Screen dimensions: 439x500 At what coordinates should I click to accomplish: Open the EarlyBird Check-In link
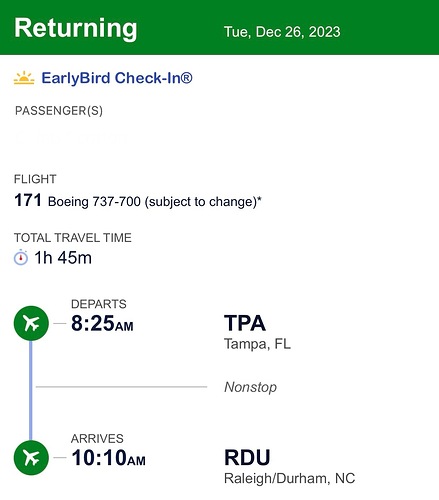pos(117,78)
